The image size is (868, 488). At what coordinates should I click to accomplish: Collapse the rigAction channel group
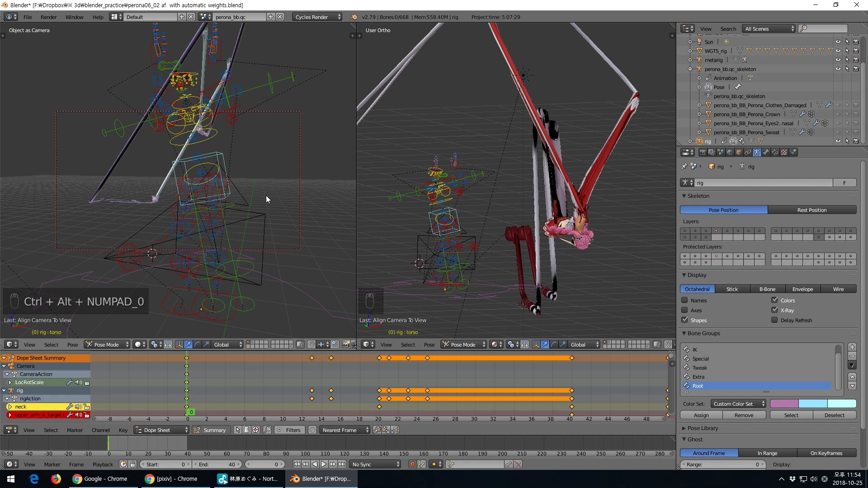coord(7,399)
